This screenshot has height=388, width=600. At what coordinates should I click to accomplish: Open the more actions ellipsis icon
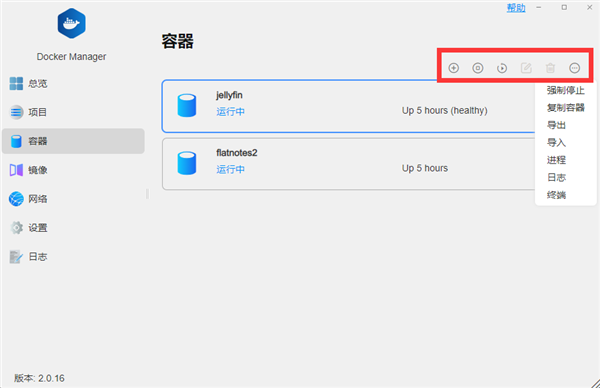pos(574,68)
